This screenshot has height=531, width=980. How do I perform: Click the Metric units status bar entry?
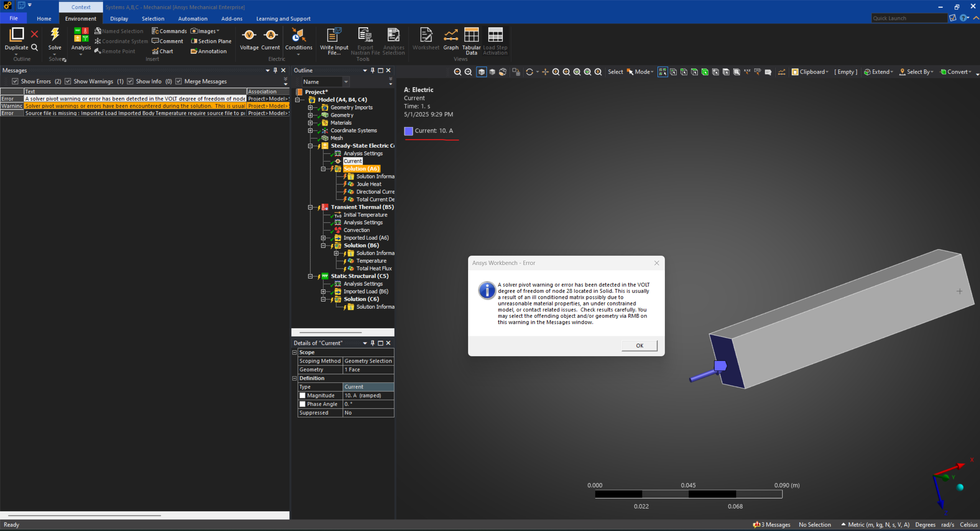pos(878,524)
